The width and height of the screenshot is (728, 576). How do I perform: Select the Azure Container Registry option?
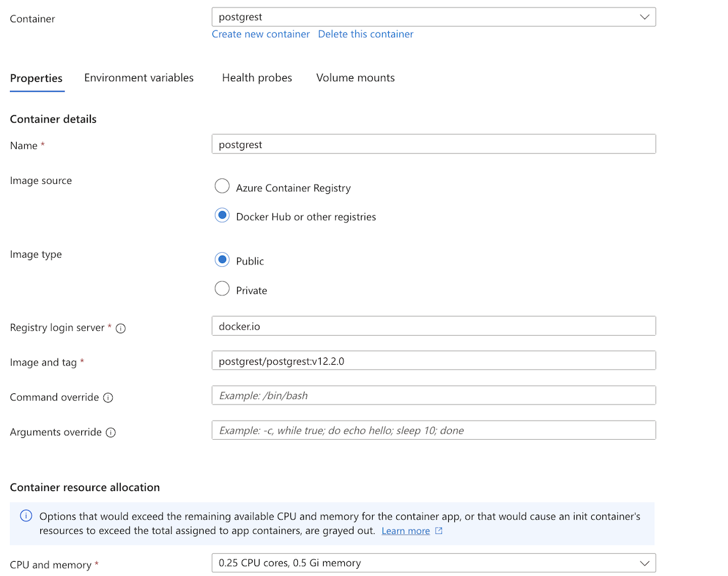click(x=222, y=186)
